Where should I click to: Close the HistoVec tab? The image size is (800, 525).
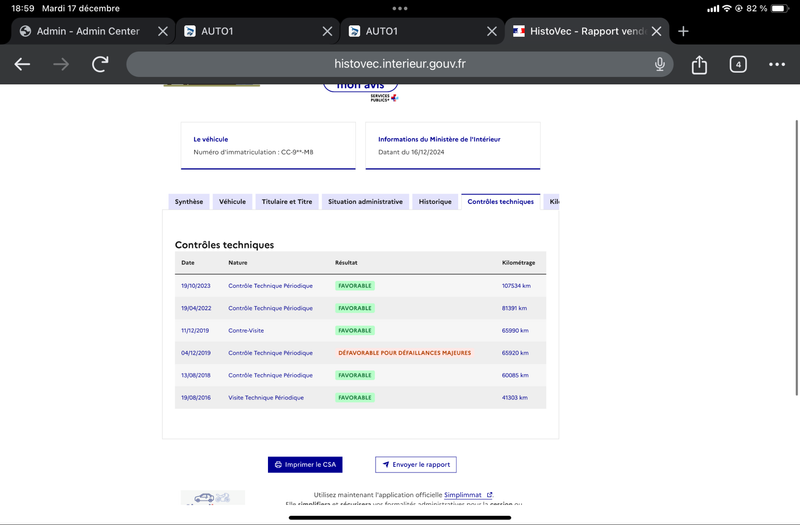[657, 31]
